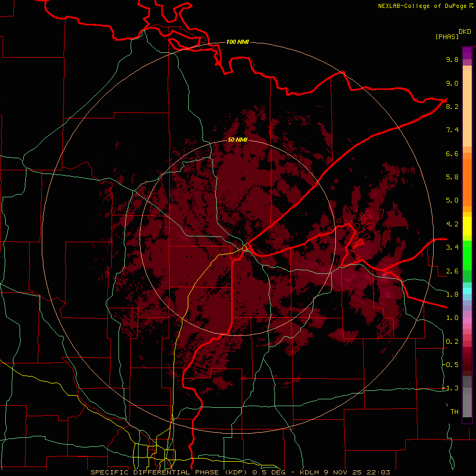Click the 1.8 scale value
This screenshot has height=476, width=476.
click(x=452, y=295)
